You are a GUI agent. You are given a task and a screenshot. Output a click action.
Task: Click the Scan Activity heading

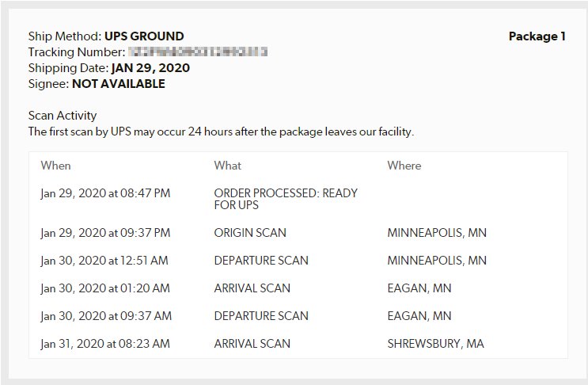point(63,115)
